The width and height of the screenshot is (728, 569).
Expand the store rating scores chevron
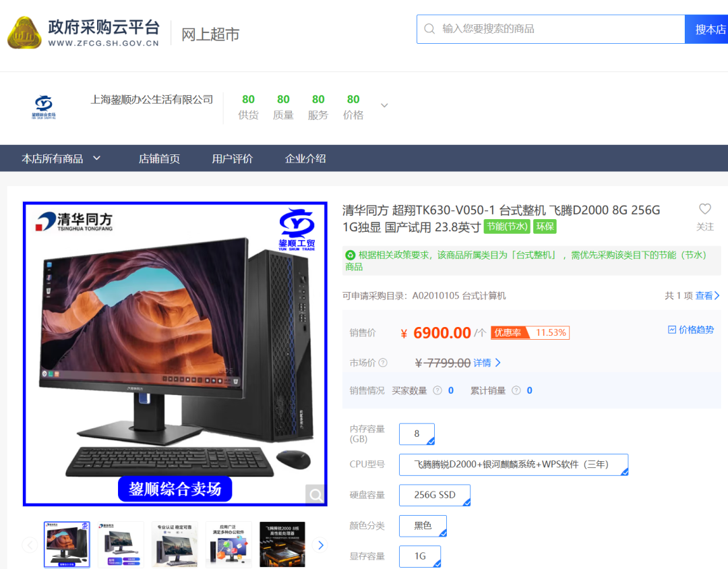click(384, 105)
